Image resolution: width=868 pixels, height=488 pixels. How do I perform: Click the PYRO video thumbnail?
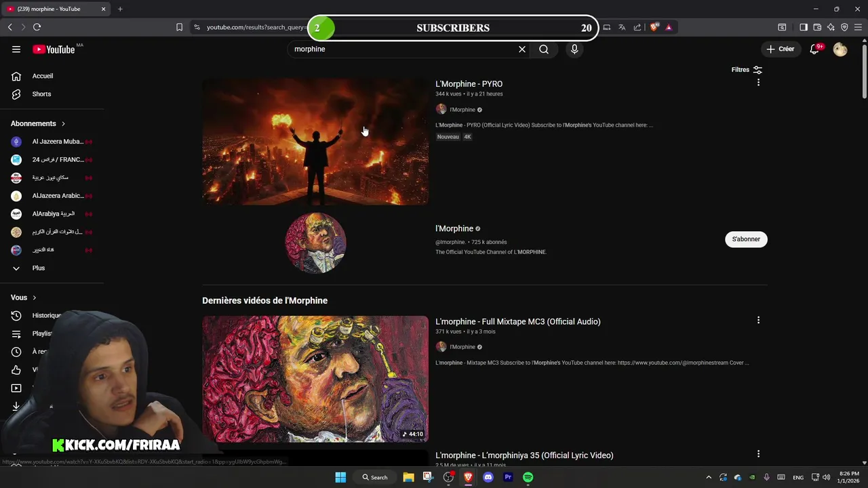point(315,142)
